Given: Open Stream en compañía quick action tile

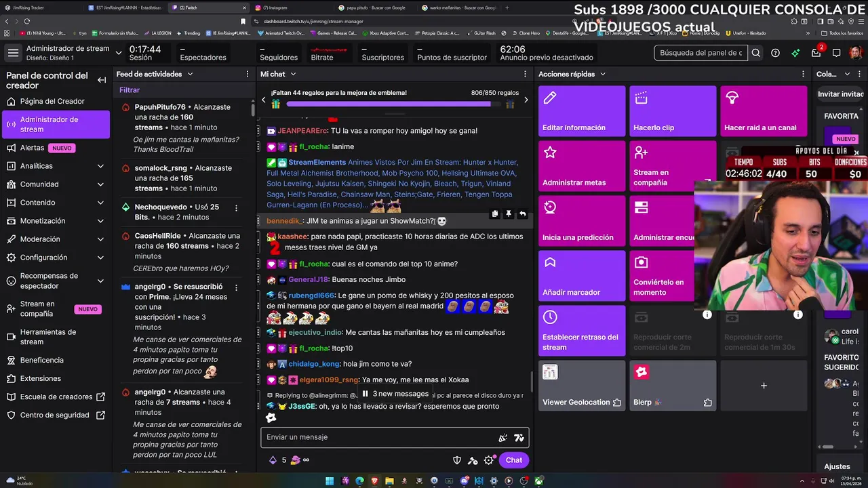Looking at the screenshot, I should click(x=673, y=166).
